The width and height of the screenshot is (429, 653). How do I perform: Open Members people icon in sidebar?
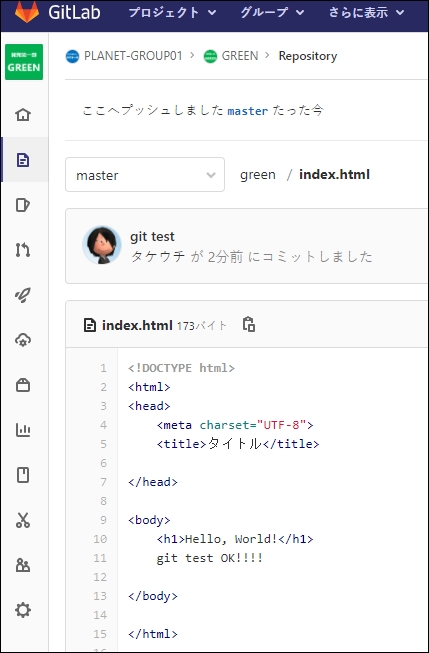coord(23,565)
